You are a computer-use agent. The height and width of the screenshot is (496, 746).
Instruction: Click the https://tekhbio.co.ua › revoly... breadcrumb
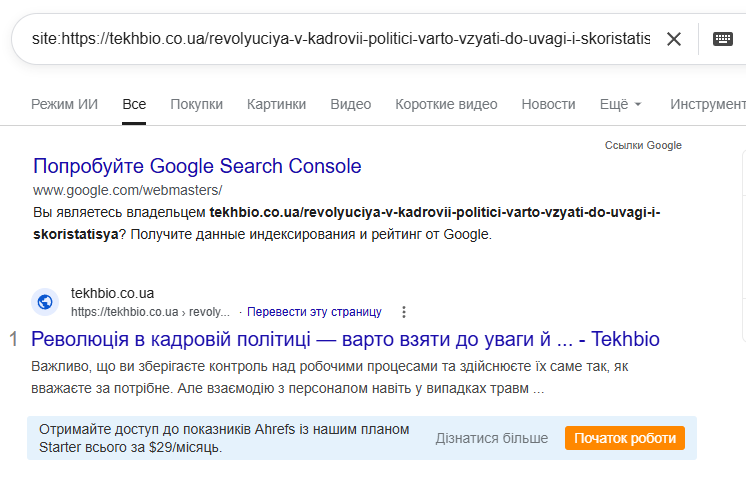[150, 312]
